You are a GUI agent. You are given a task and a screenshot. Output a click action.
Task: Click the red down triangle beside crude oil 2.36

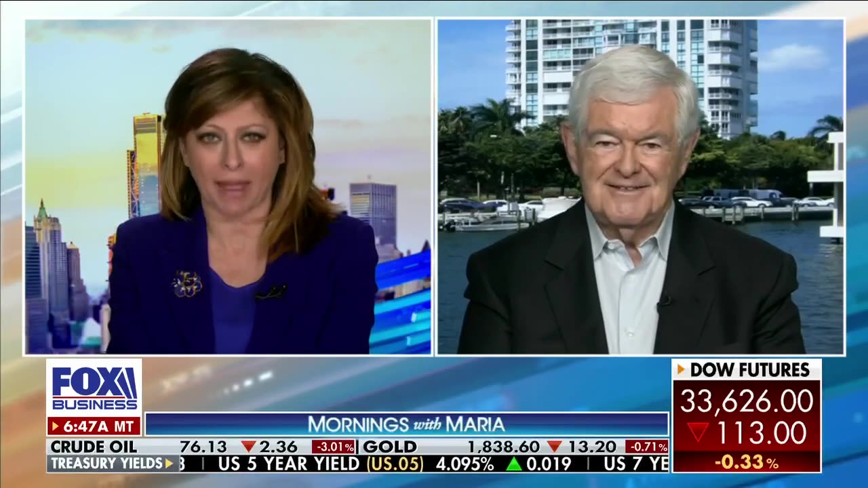click(249, 447)
